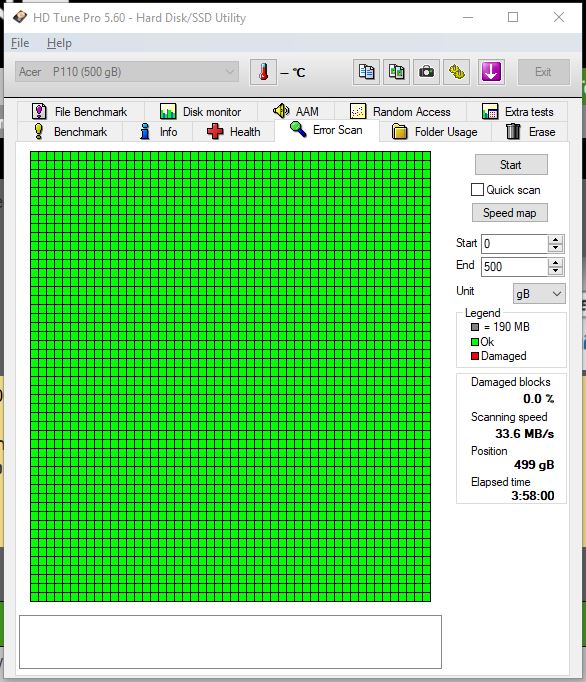Viewport: 586px width, 682px height.
Task: Click the copy screenshot to clipboard icon
Action: 396,72
